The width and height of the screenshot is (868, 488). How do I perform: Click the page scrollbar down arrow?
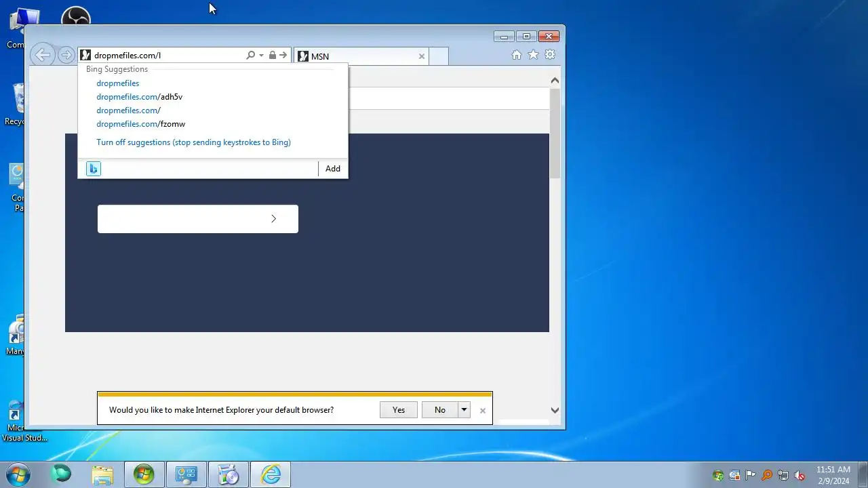[x=555, y=410]
